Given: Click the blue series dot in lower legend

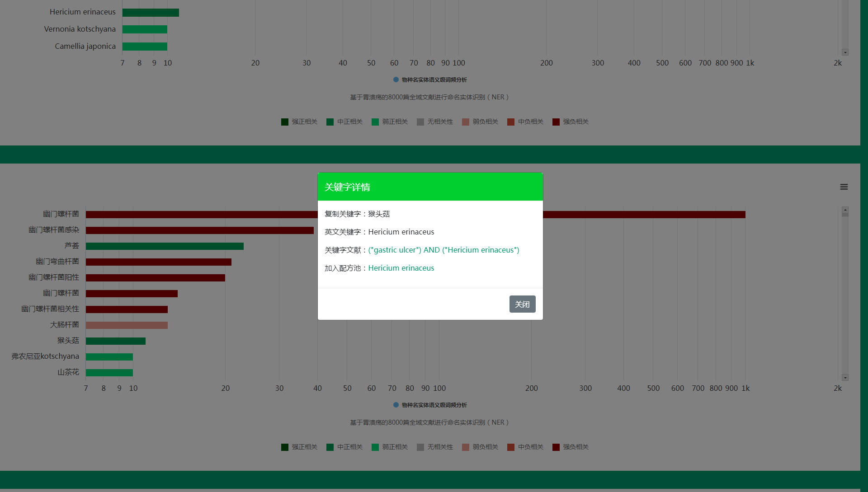Looking at the screenshot, I should pos(396,405).
